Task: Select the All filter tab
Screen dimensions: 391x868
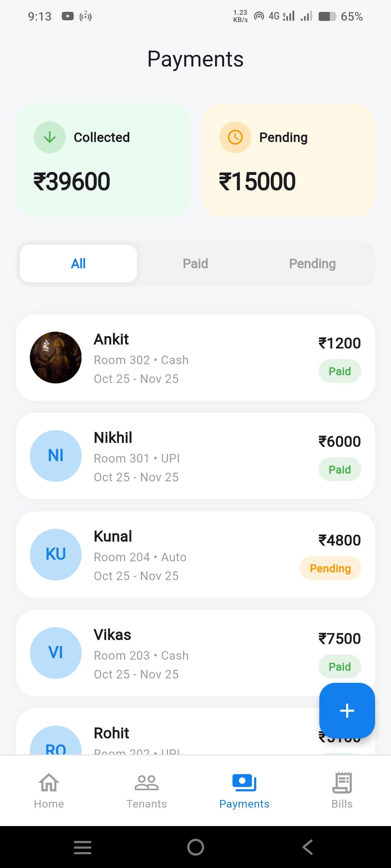Action: point(78,264)
